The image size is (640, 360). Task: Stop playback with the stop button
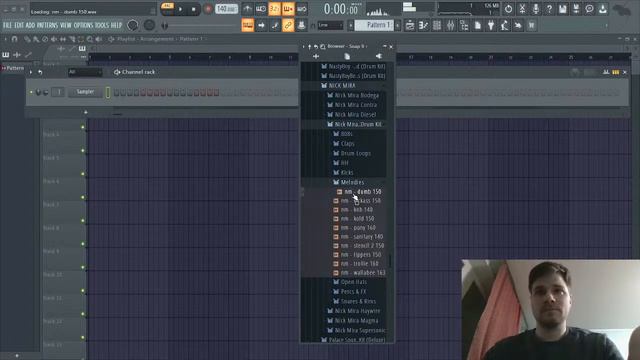click(193, 9)
